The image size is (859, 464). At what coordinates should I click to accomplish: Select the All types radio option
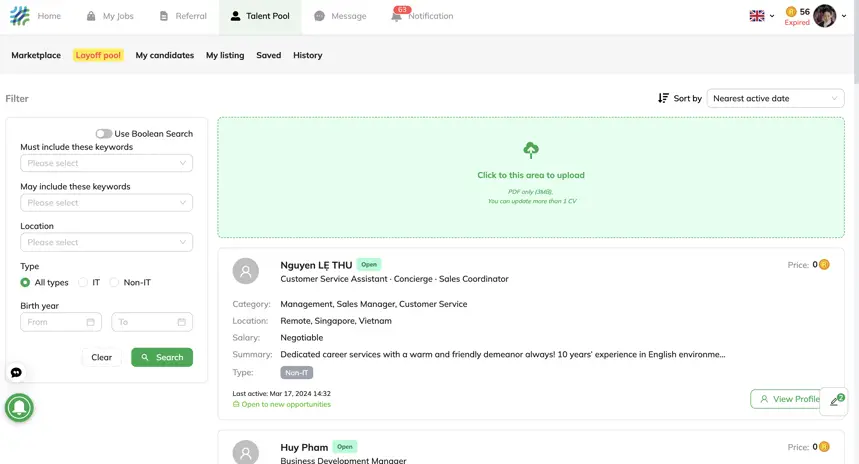25,282
